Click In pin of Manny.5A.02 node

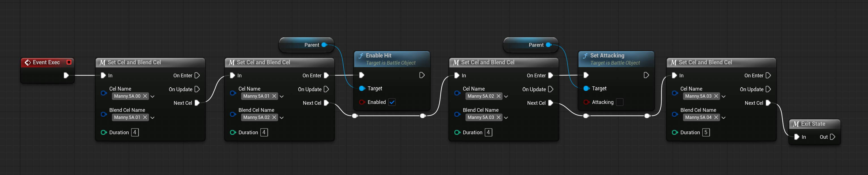[457, 75]
